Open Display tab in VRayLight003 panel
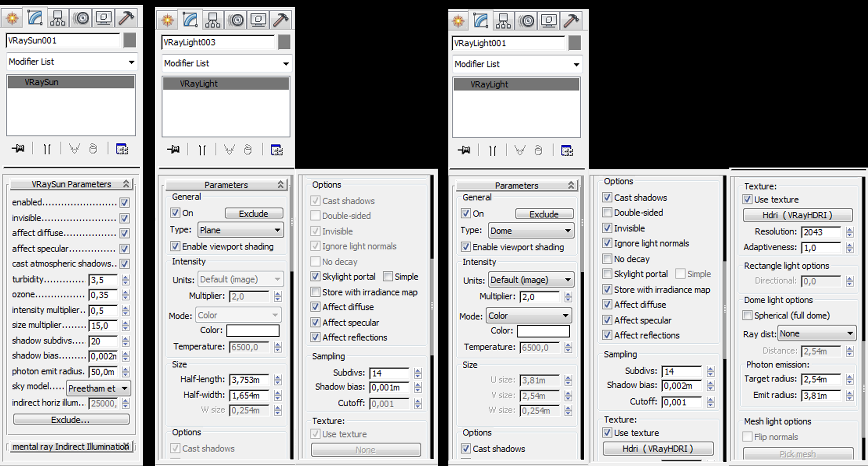 pyautogui.click(x=258, y=20)
